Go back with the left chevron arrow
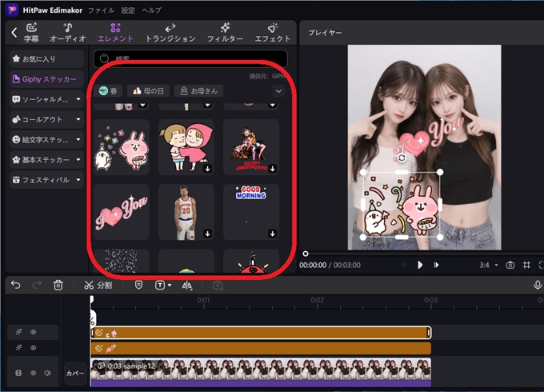The width and height of the screenshot is (544, 392). point(14,33)
